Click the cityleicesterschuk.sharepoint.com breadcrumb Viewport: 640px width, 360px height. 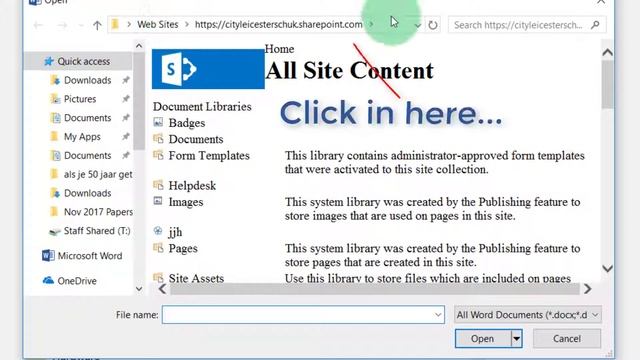(278, 24)
